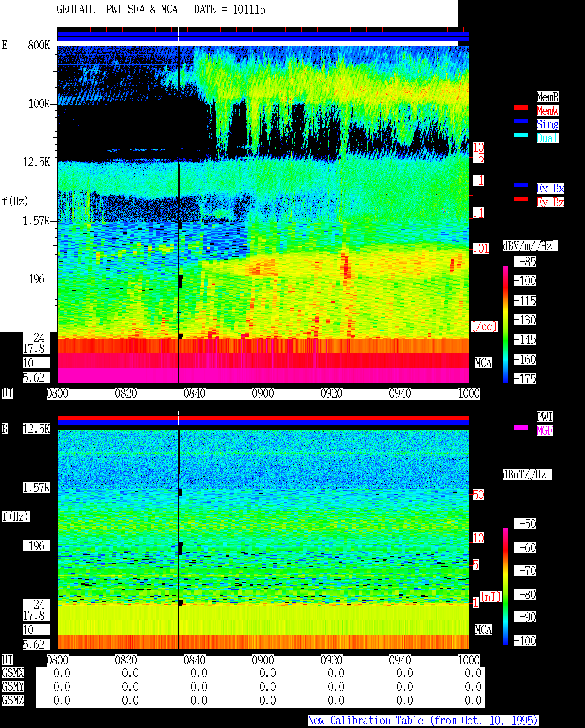The image size is (585, 728).
Task: Click the dBV/m/√Hz unit label
Action: click(530, 246)
